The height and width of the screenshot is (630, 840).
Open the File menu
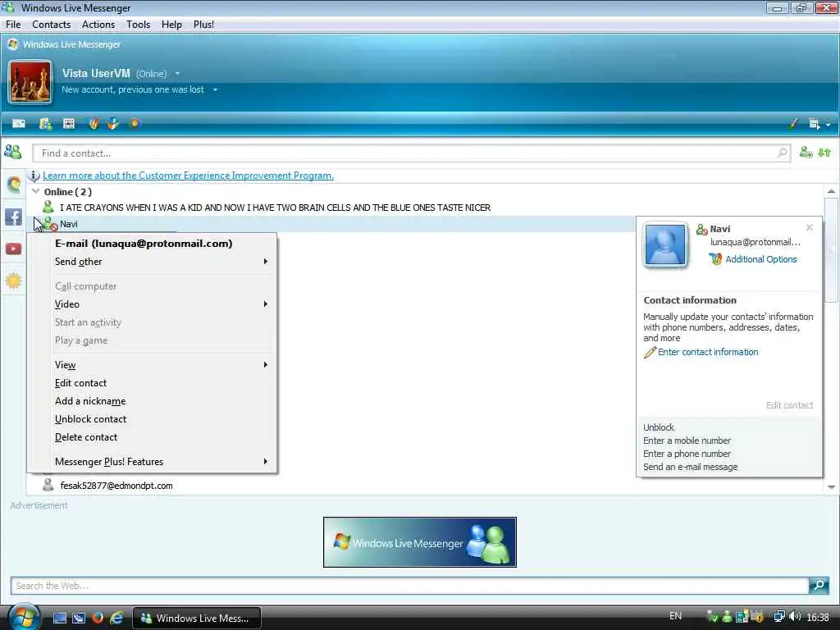(x=13, y=25)
